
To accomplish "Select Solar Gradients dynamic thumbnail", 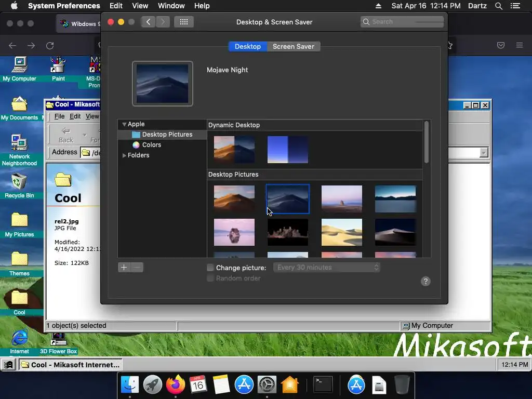I will pos(288,150).
